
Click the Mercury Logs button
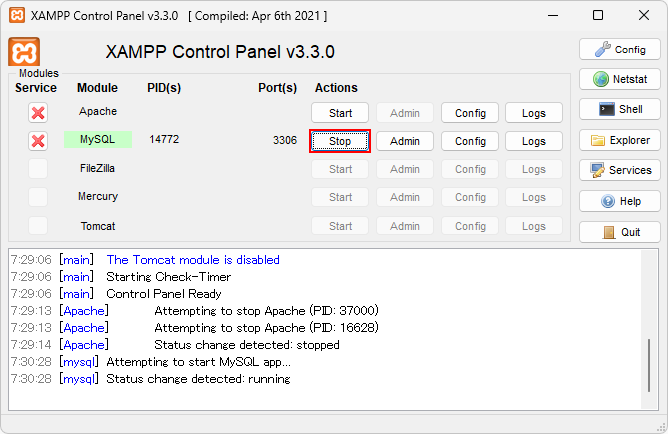coord(534,197)
